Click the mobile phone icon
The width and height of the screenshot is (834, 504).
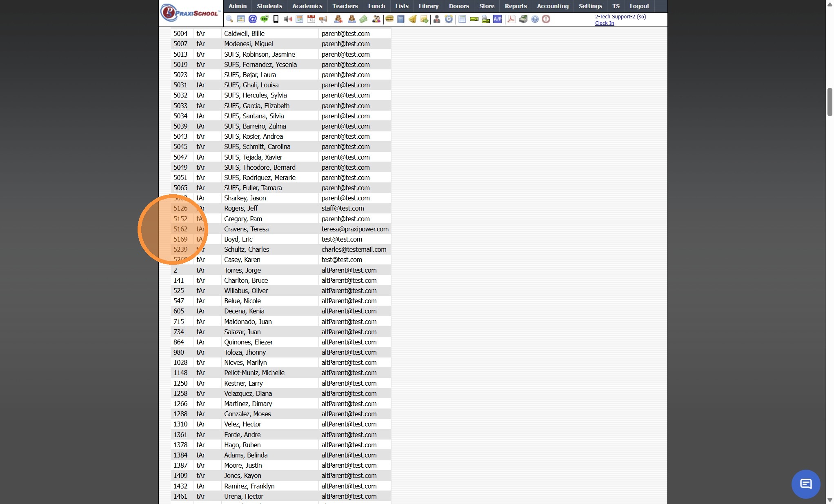coord(276,19)
